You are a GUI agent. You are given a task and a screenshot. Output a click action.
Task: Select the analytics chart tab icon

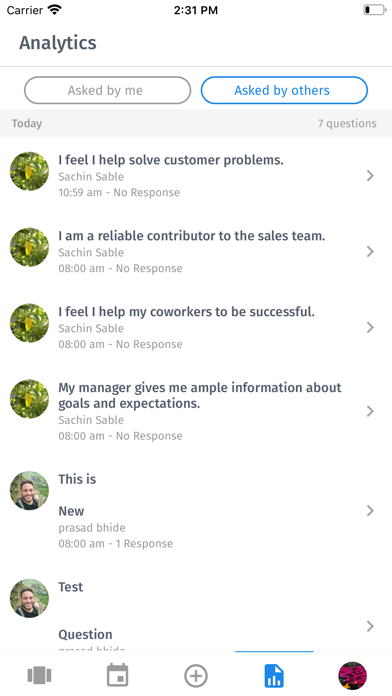pyautogui.click(x=274, y=676)
